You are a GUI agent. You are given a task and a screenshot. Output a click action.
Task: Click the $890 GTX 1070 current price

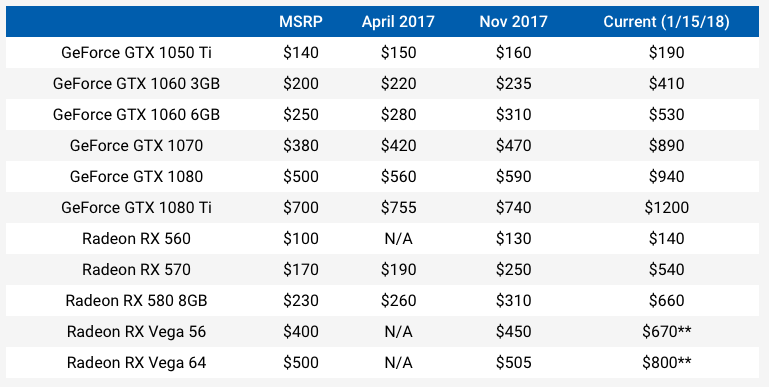(x=666, y=146)
